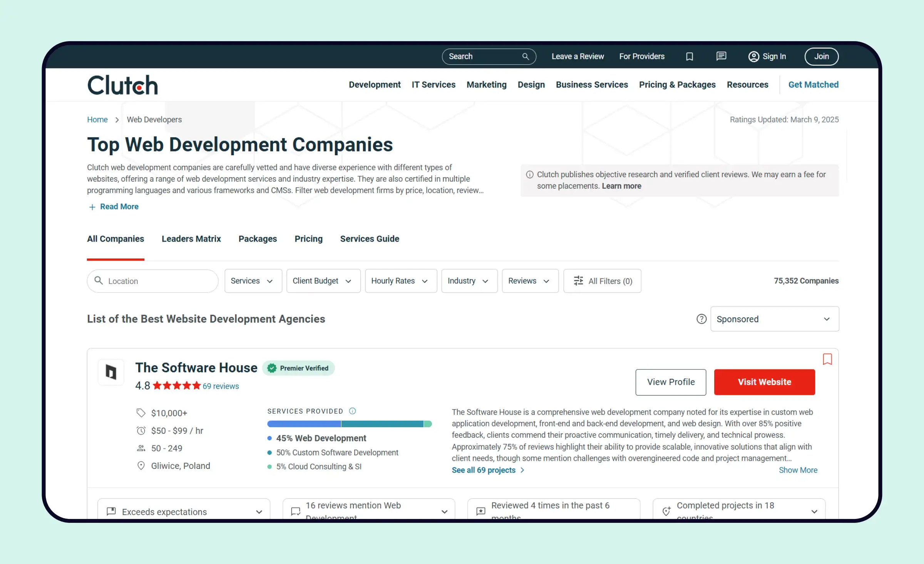
Task: Click the people icon by 50 - 249
Action: 141,448
